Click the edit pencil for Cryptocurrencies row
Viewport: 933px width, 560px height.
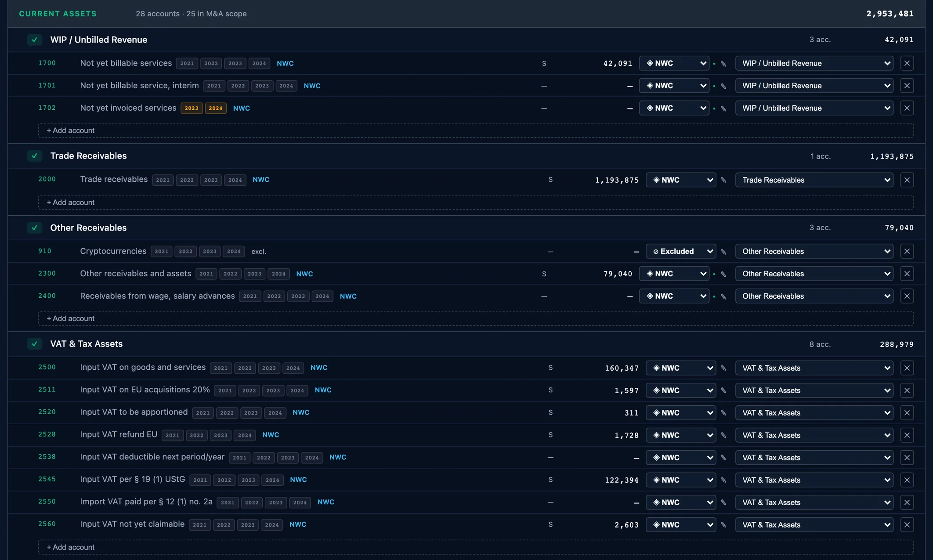coord(723,252)
